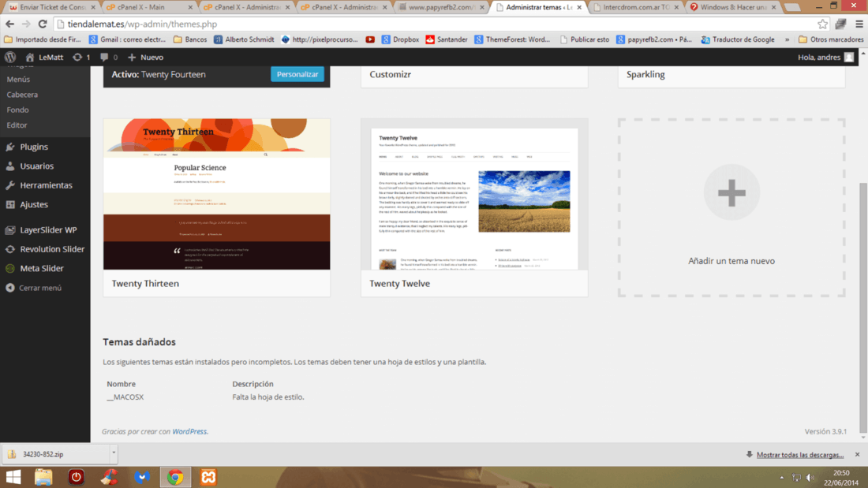Open the Usuarios menu icon
This screenshot has height=488, width=868.
(x=10, y=166)
